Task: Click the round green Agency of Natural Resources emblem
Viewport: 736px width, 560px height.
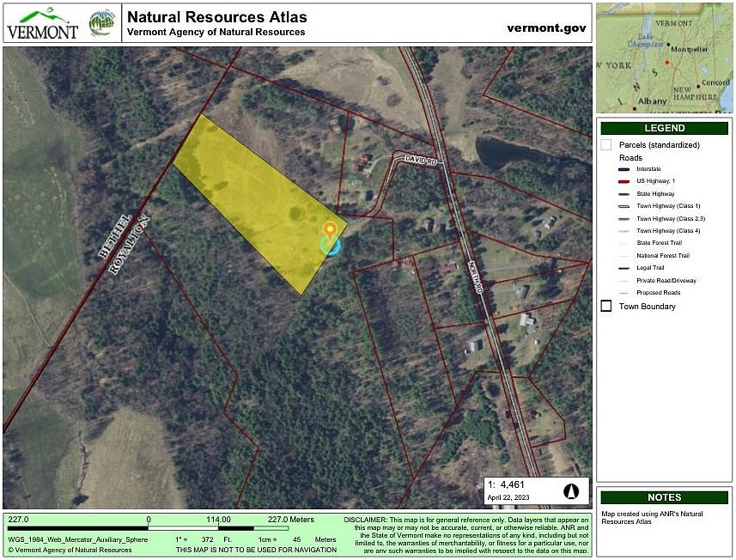Action: [101, 22]
